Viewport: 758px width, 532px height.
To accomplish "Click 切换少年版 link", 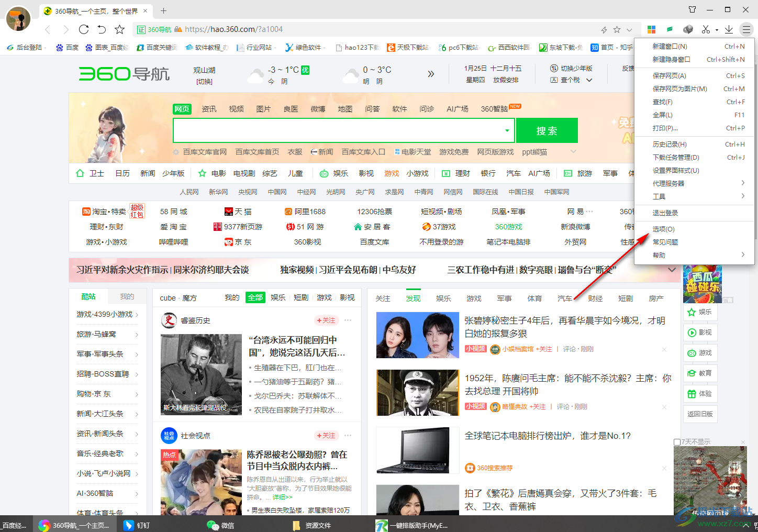I will click(572, 68).
